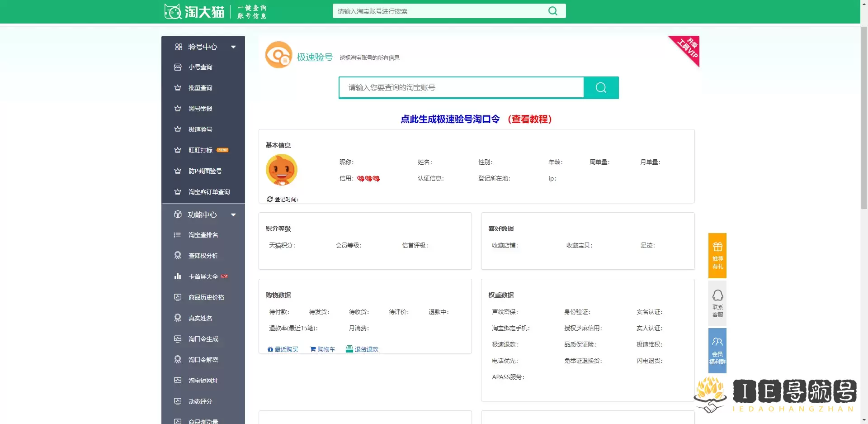Click the page vertical scrollbar
868x424 pixels.
tap(864, 118)
